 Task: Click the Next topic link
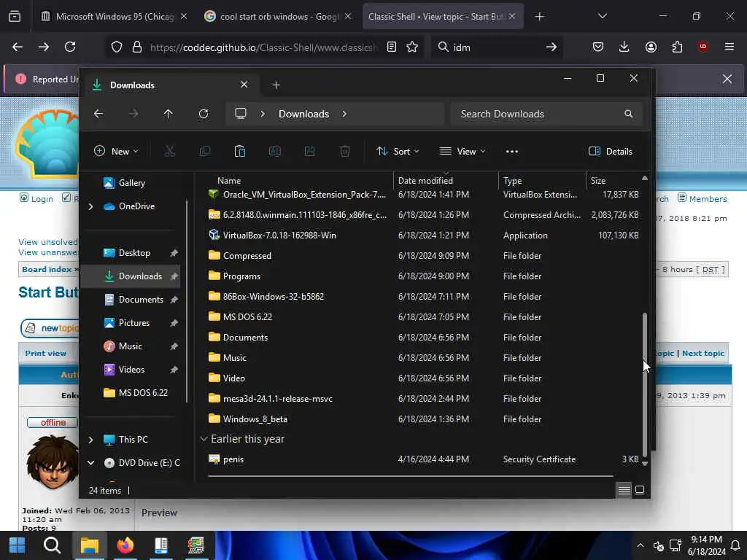703,354
